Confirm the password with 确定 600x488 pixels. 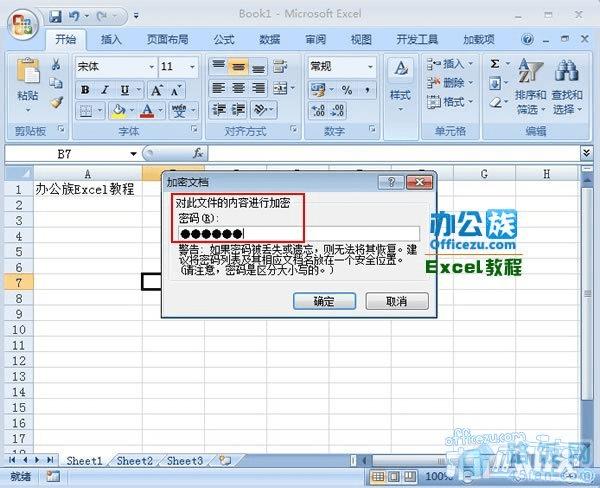tap(324, 301)
